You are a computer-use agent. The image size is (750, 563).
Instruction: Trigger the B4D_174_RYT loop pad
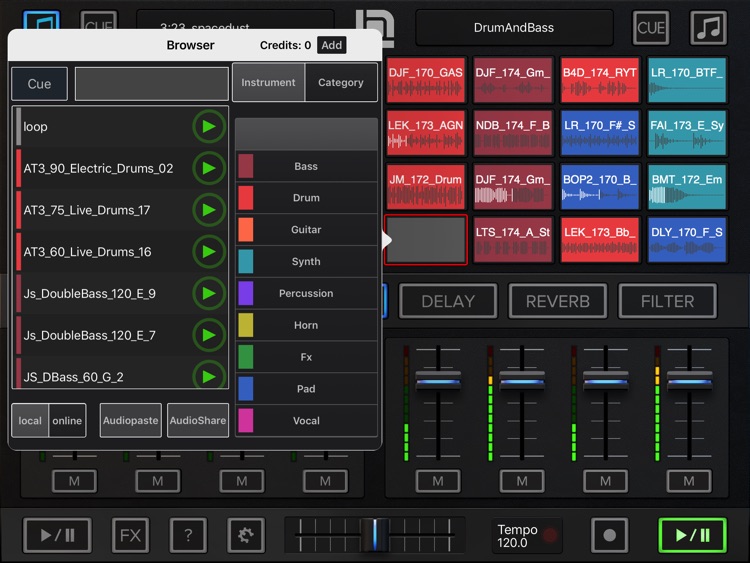(x=600, y=80)
